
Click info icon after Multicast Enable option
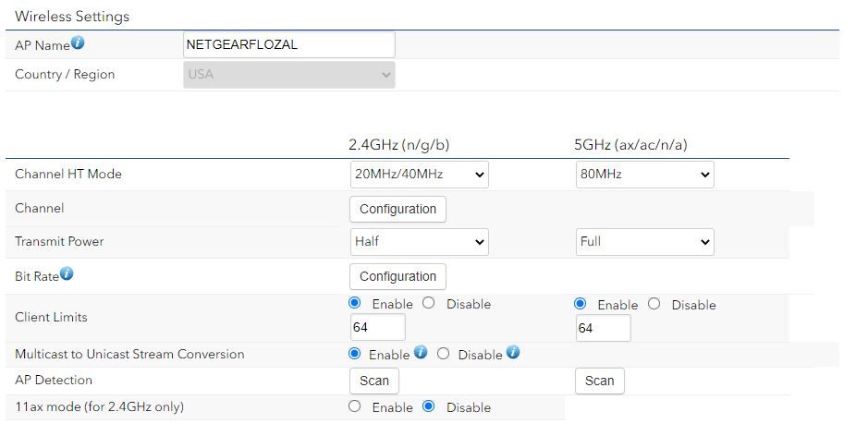pyautogui.click(x=421, y=353)
